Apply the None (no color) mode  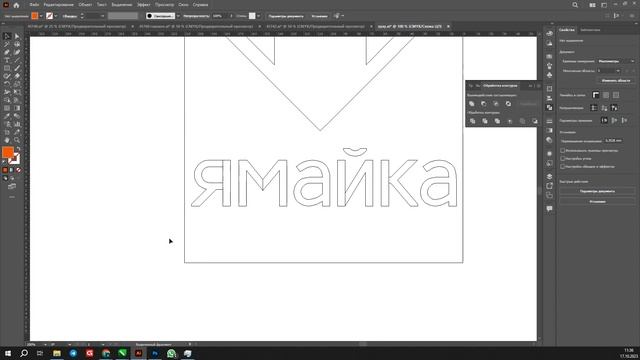[x=18, y=170]
